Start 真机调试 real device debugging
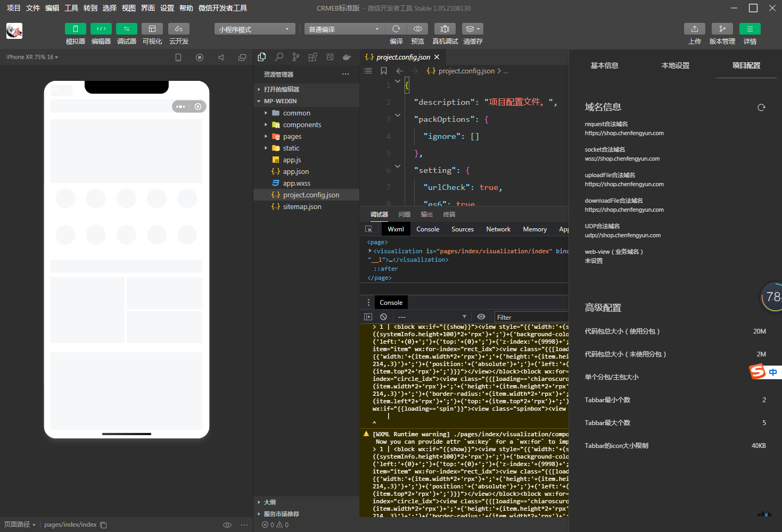This screenshot has width=782, height=532. click(445, 29)
